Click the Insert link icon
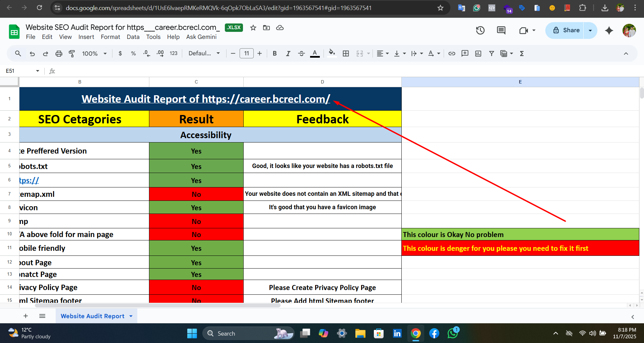This screenshot has height=343, width=644. click(452, 53)
